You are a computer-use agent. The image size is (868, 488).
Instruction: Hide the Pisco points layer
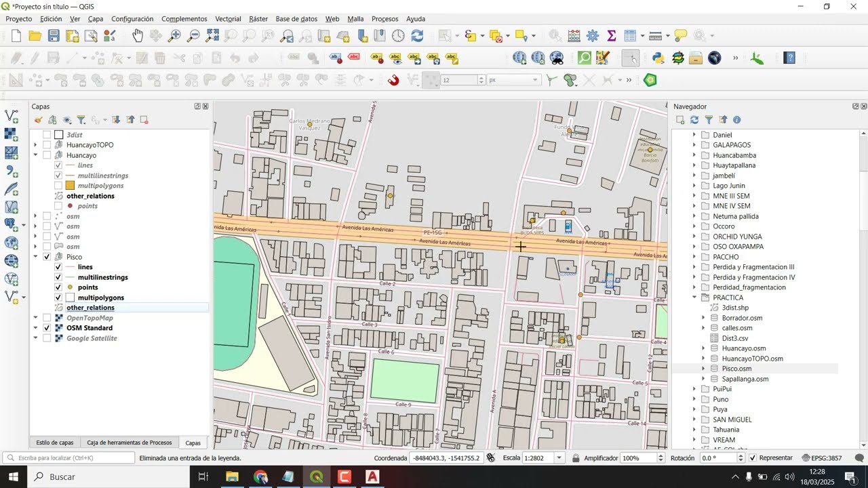click(58, 287)
